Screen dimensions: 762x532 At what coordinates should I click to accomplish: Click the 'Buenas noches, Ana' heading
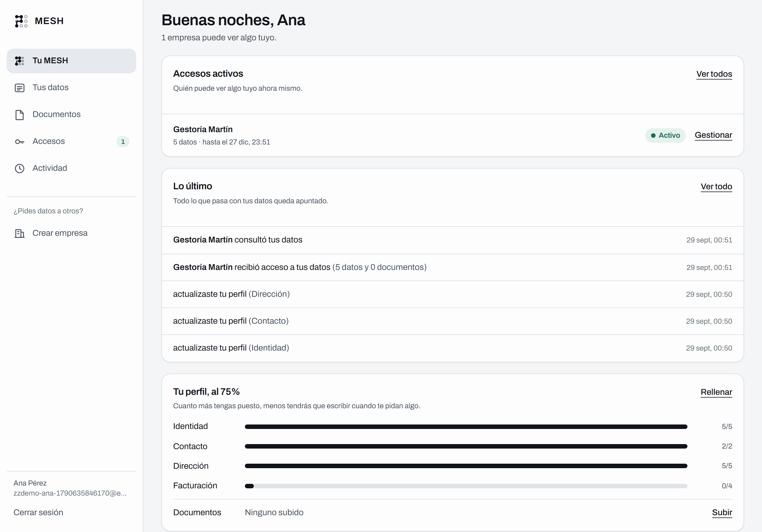tap(233, 20)
